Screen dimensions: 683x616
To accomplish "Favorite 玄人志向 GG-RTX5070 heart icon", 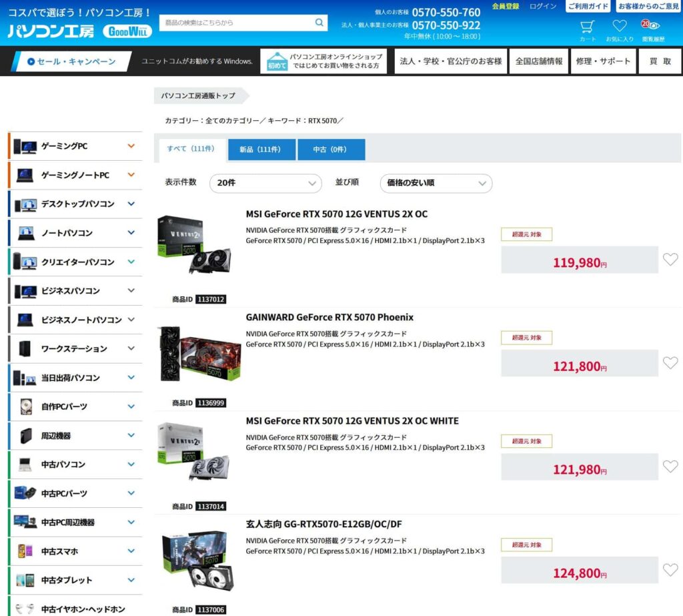I will 670,570.
